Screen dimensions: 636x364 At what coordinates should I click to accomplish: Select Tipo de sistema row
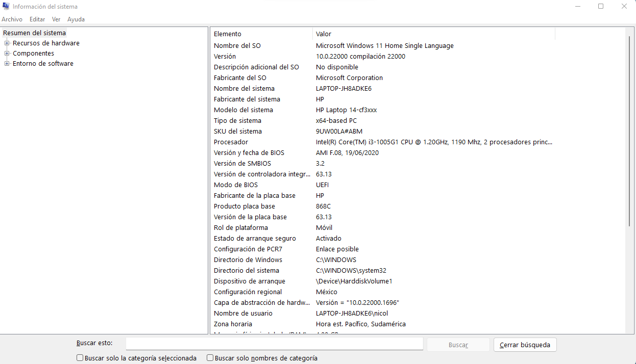click(x=383, y=121)
